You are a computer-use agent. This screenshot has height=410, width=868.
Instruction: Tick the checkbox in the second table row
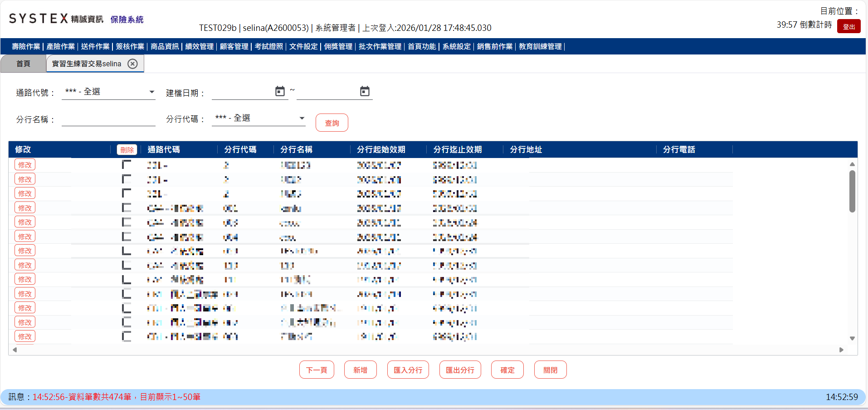(127, 179)
